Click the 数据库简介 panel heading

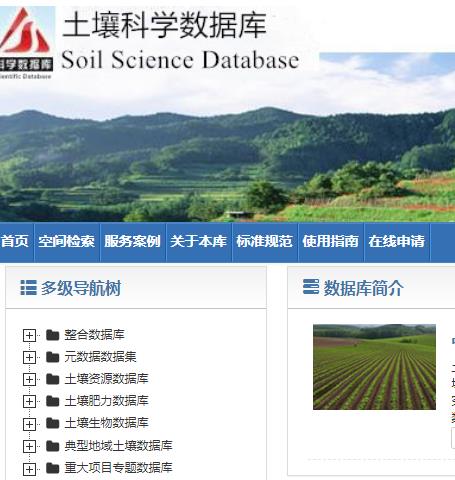pyautogui.click(x=364, y=288)
